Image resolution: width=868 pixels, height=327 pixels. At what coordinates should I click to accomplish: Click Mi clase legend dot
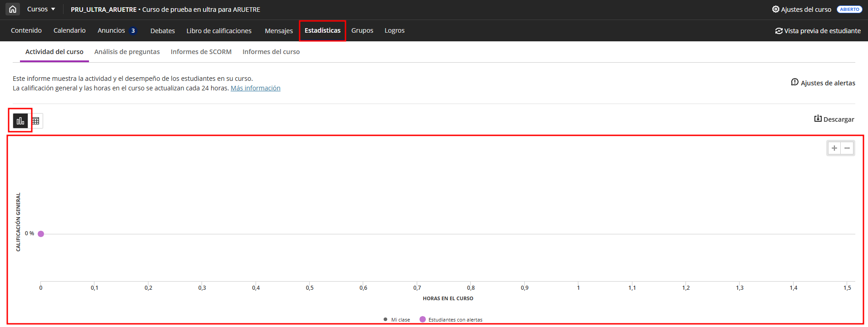385,319
